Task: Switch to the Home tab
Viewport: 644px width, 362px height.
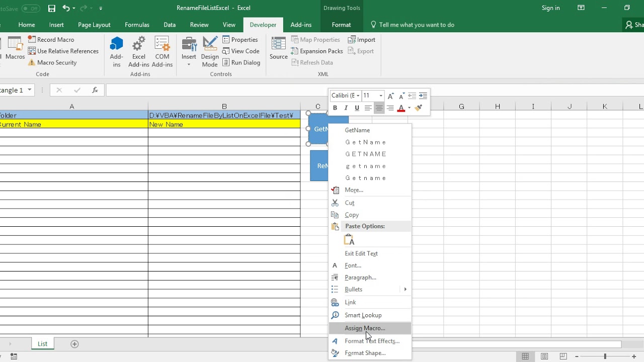Action: coord(27,25)
